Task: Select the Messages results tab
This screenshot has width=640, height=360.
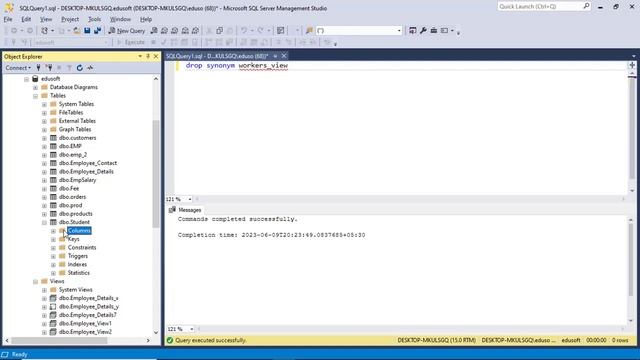Action: tap(185, 210)
